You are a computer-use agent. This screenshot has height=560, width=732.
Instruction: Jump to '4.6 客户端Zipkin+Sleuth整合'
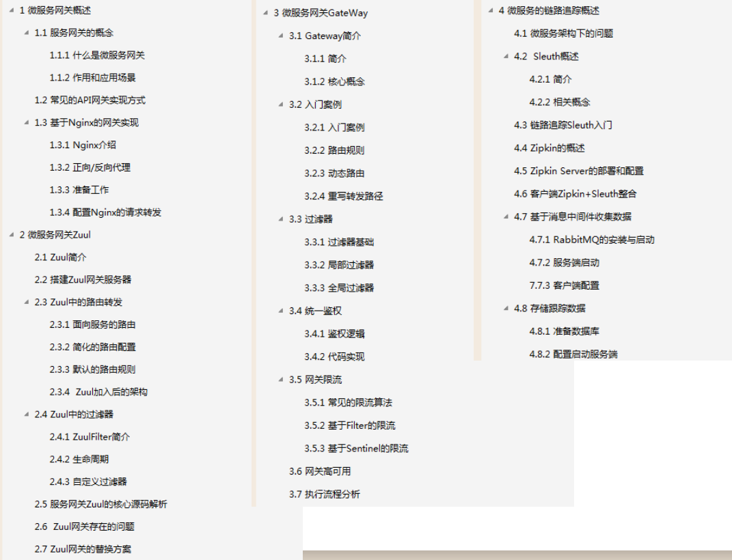point(575,193)
